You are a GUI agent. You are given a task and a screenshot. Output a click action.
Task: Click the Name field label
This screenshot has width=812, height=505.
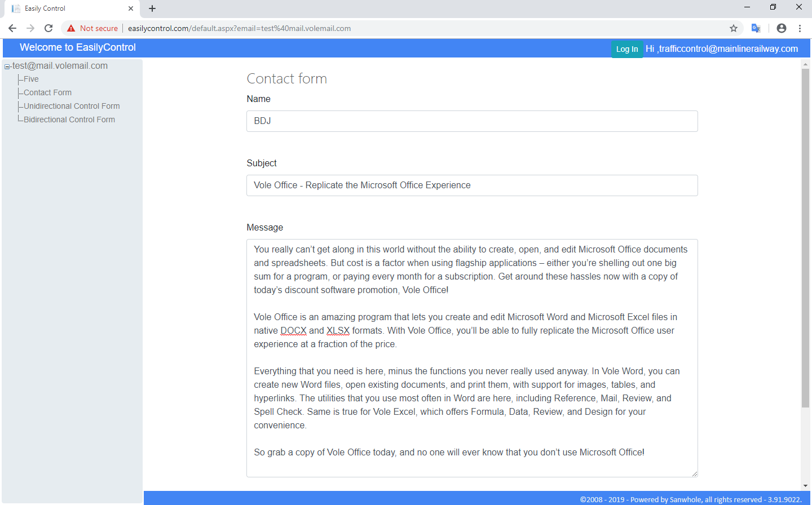point(258,99)
